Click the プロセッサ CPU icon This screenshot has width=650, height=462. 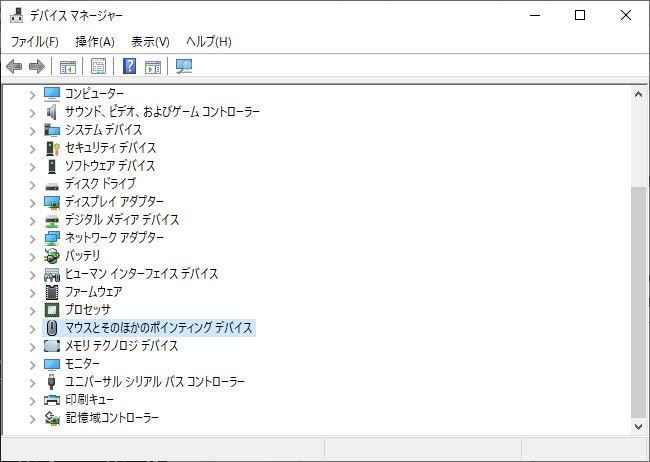52,310
